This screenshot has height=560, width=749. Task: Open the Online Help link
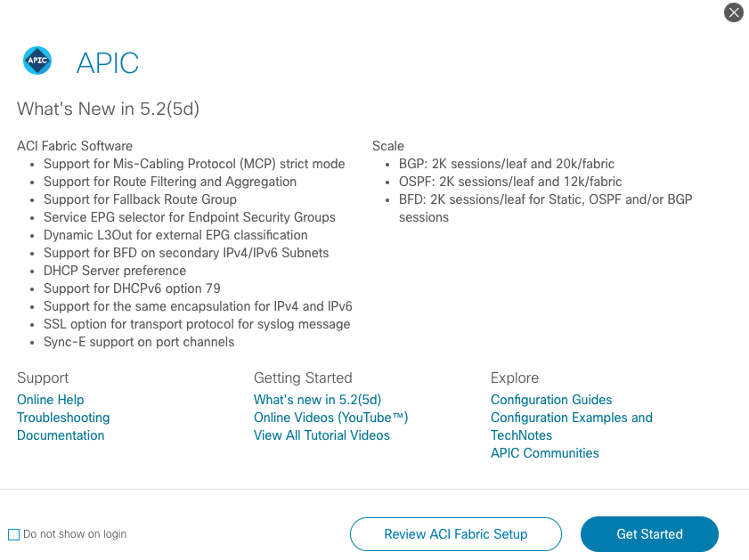[x=51, y=400]
